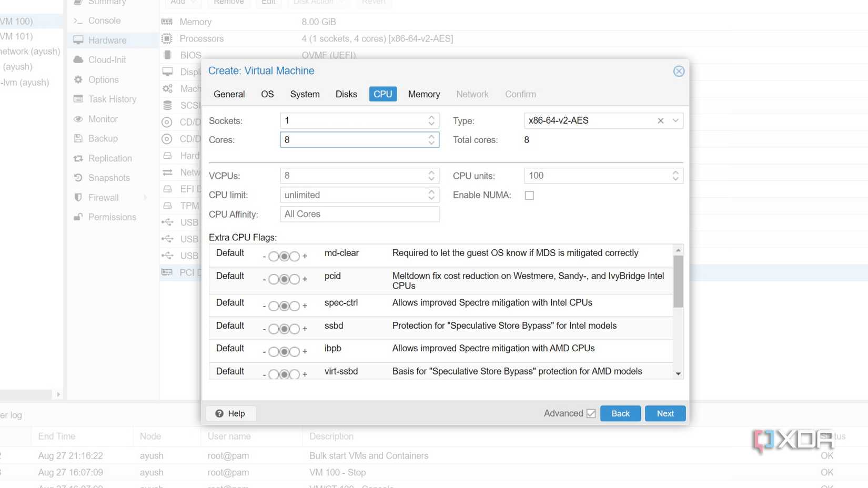The height and width of the screenshot is (488, 868).
Task: Click the CPU limit spinner arrows
Action: (431, 195)
